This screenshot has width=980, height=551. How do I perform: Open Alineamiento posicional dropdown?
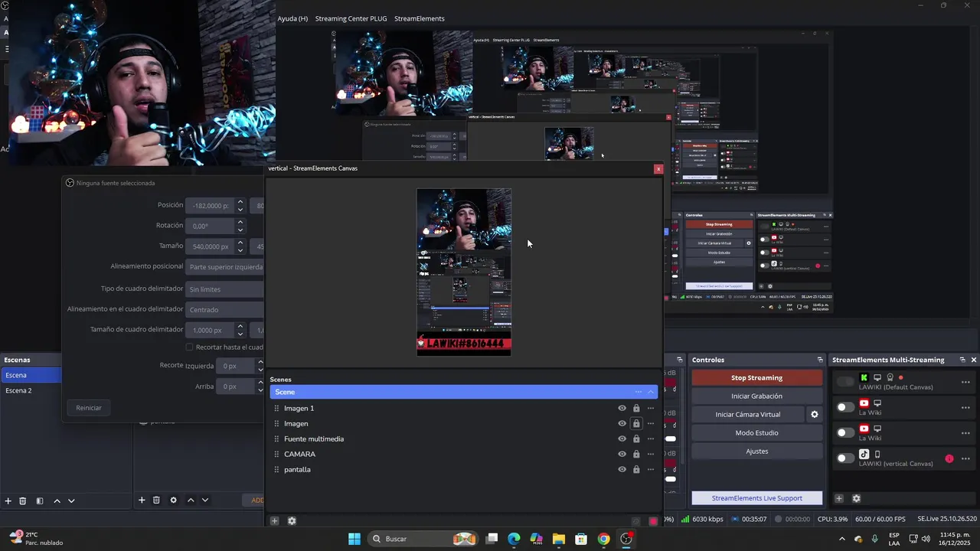pos(225,267)
